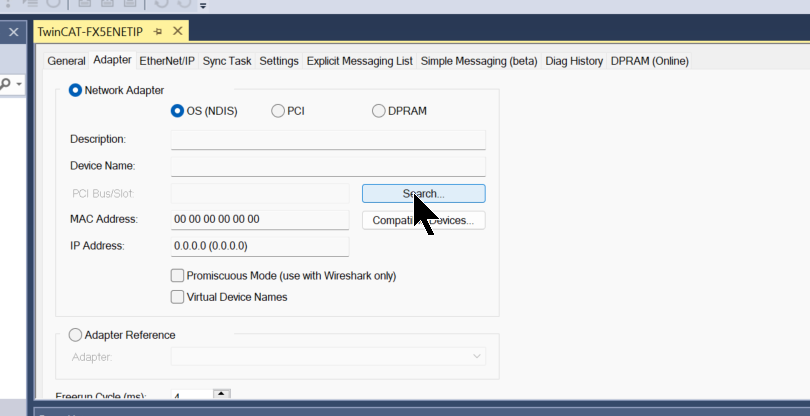The height and width of the screenshot is (416, 810).
Task: Click the Search... button
Action: (423, 193)
